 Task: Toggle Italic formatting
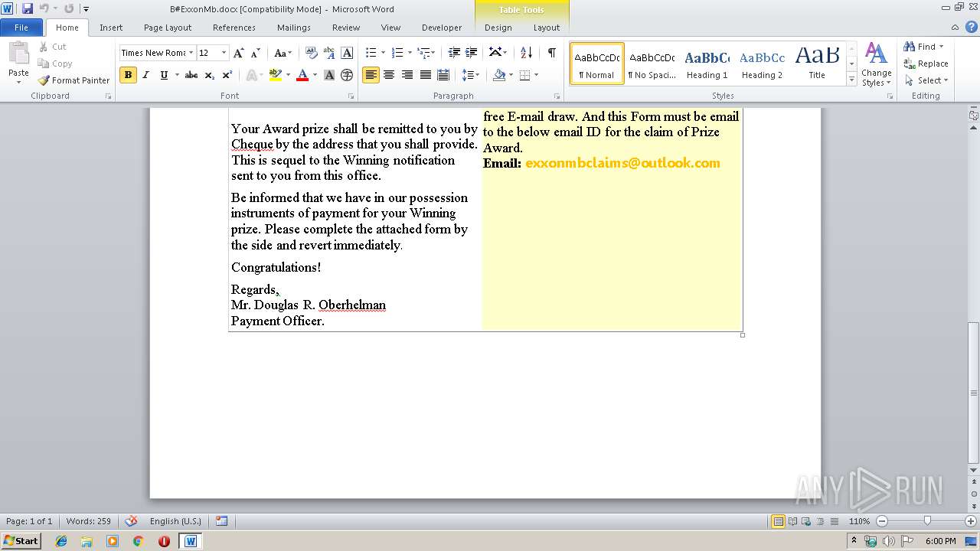(x=145, y=75)
